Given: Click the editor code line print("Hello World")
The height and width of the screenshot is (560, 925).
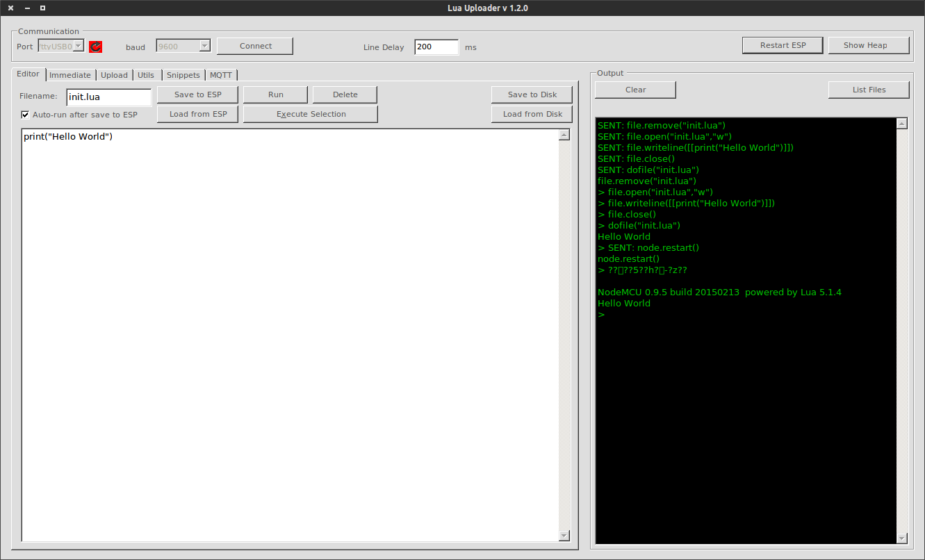Looking at the screenshot, I should [x=68, y=137].
